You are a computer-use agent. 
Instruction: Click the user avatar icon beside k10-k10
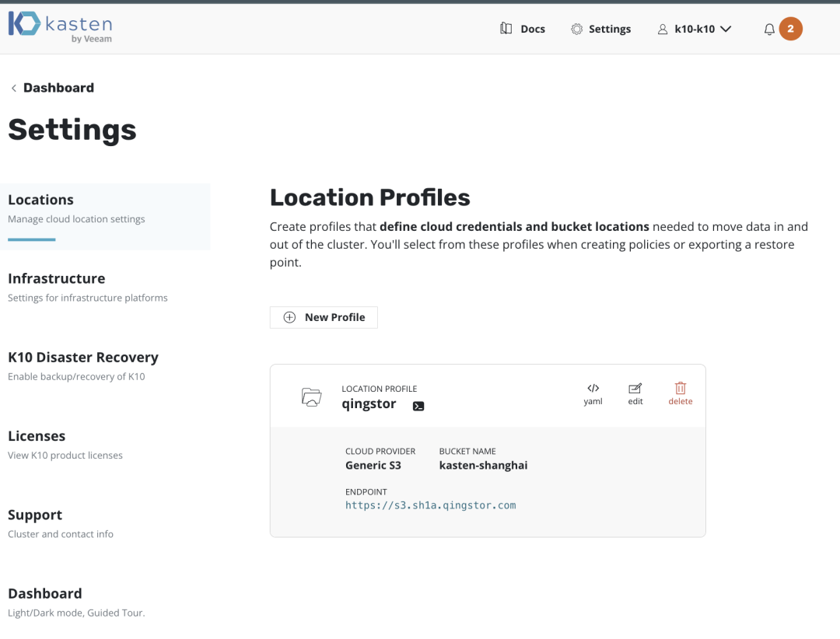663,29
